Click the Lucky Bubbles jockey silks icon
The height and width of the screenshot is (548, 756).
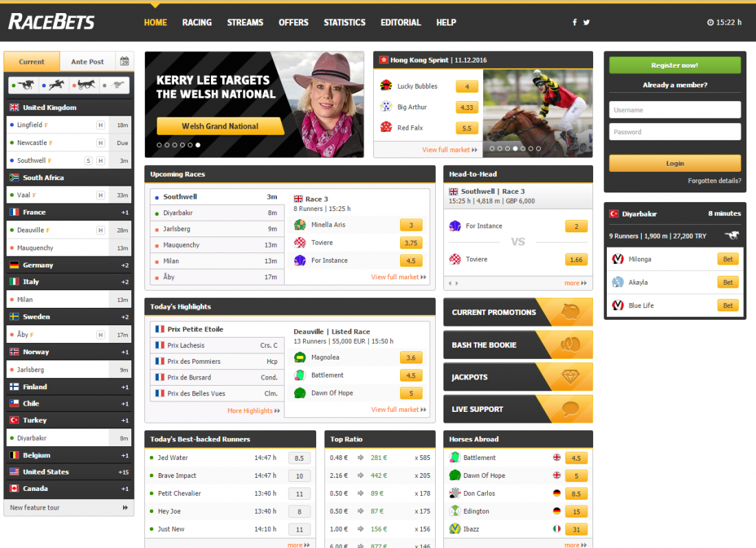386,86
